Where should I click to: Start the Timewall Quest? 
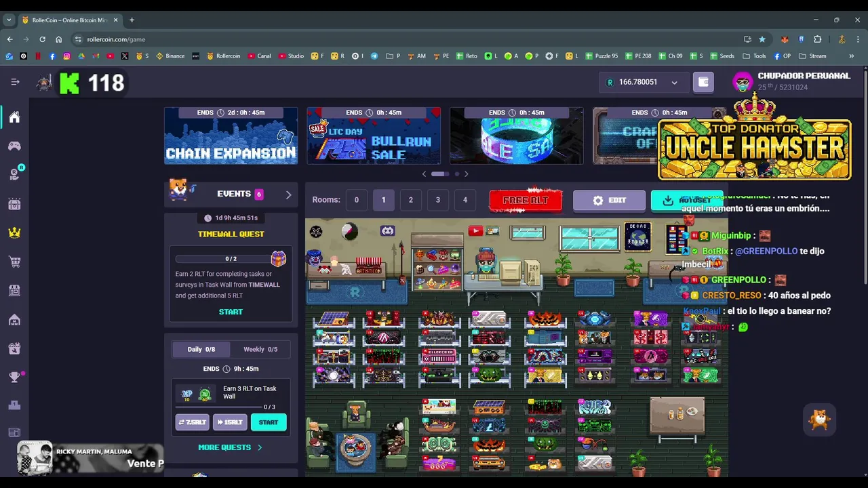(x=231, y=312)
